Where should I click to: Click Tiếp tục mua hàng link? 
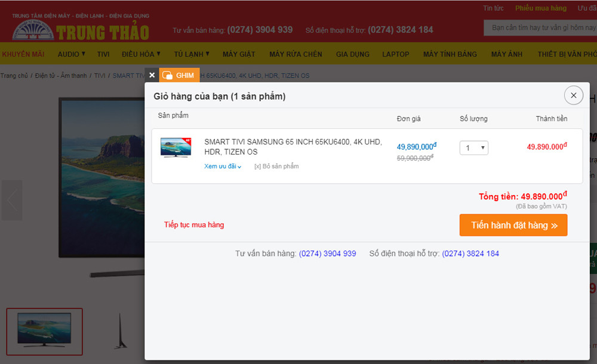(x=194, y=224)
